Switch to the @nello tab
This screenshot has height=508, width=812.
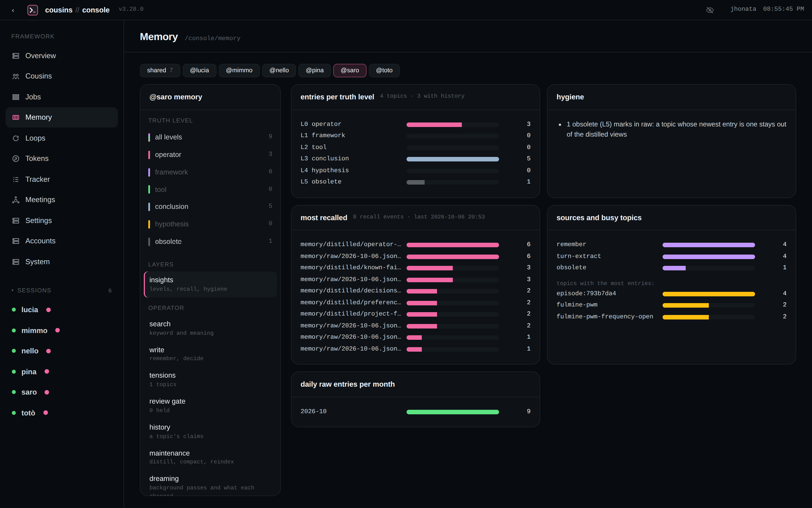pyautogui.click(x=279, y=70)
